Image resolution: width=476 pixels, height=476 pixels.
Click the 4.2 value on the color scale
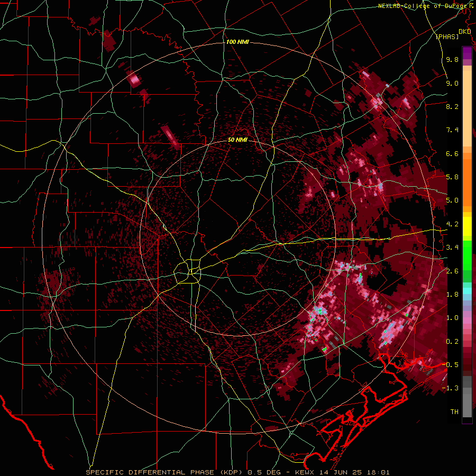click(x=452, y=224)
